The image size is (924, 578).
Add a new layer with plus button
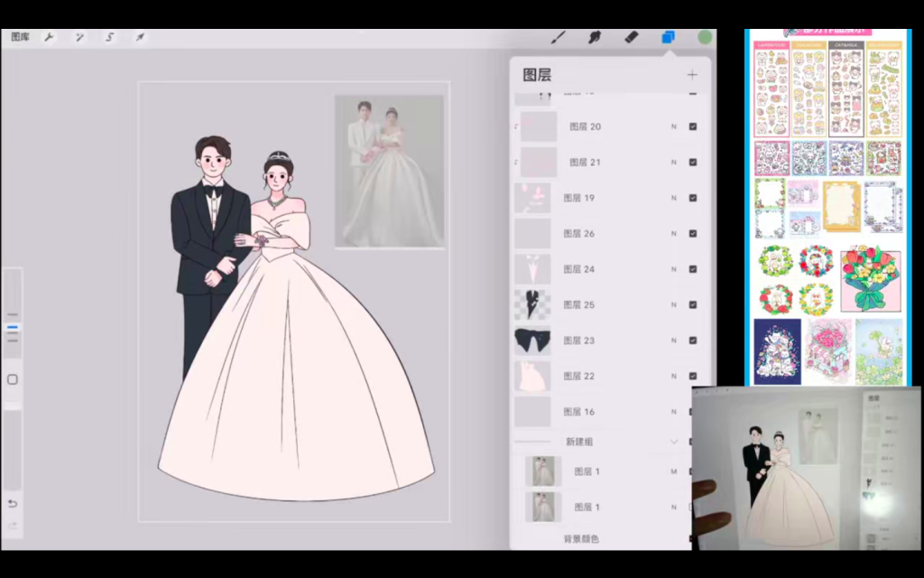(692, 75)
